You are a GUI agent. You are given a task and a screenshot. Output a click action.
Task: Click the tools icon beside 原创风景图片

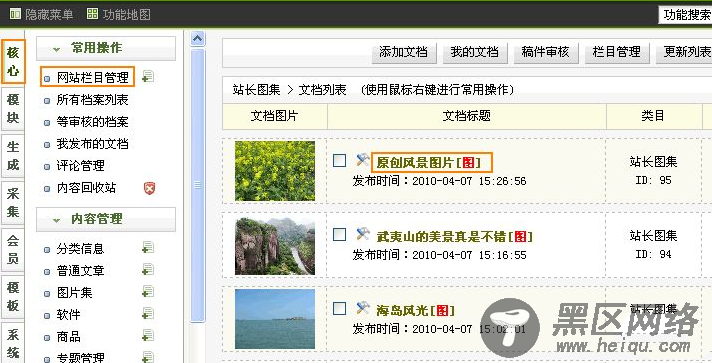coord(362,160)
